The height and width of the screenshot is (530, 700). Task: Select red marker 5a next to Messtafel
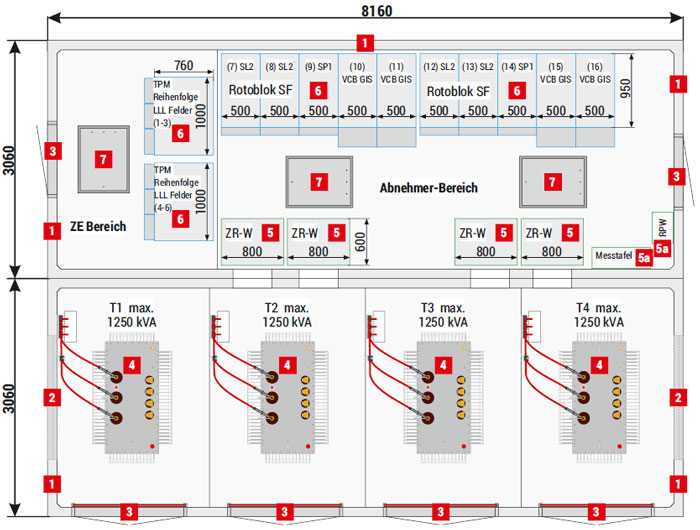(644, 258)
